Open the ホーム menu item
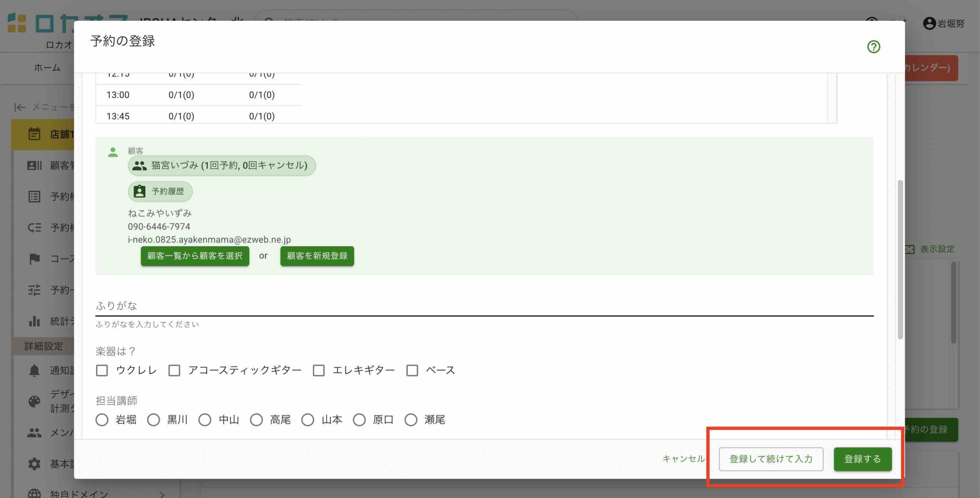980x498 pixels. point(47,68)
